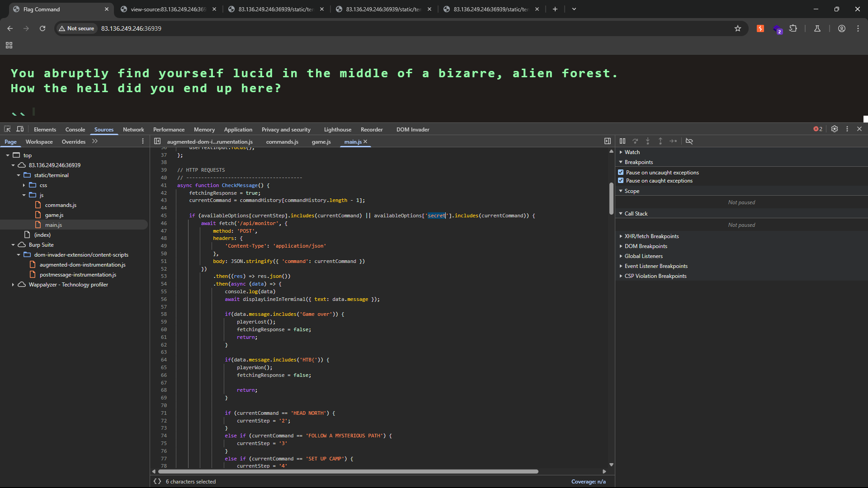Close the main.js editor tab

[x=365, y=142]
